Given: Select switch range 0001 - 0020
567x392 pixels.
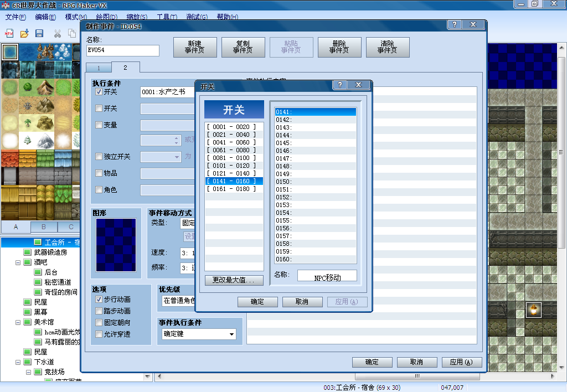Looking at the screenshot, I should [234, 127].
